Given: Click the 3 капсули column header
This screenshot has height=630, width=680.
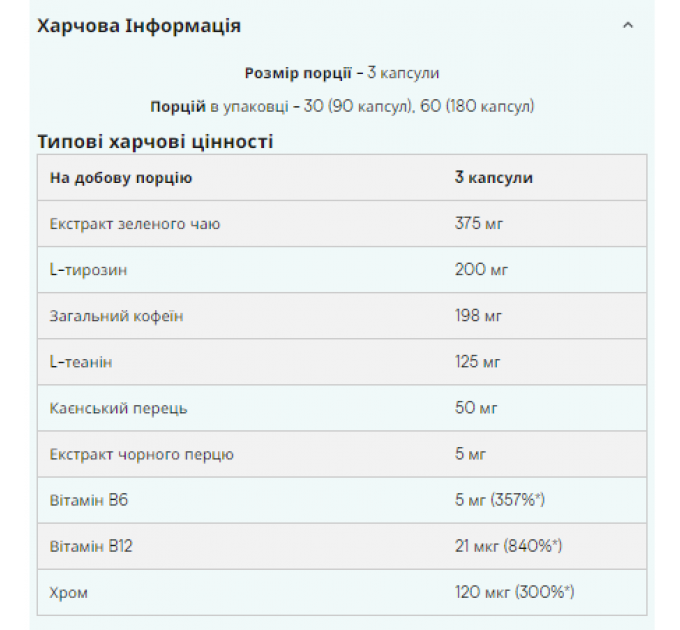Looking at the screenshot, I should [x=494, y=177].
